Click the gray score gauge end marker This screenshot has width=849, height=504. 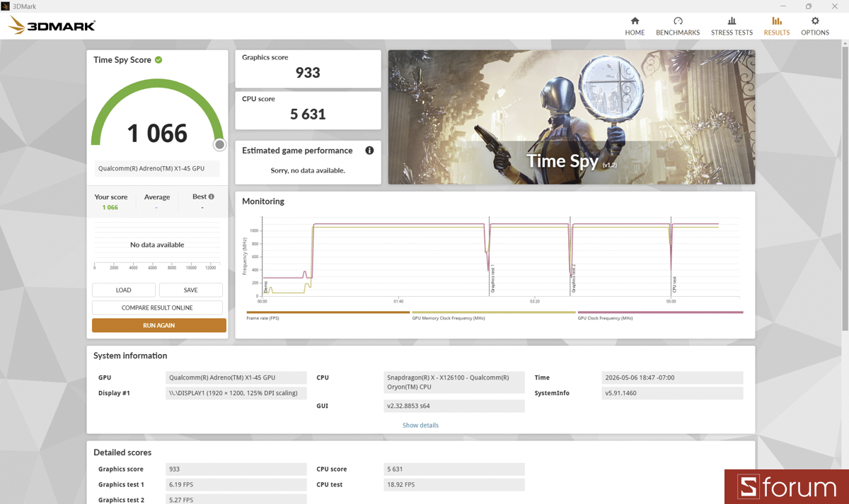pyautogui.click(x=220, y=145)
